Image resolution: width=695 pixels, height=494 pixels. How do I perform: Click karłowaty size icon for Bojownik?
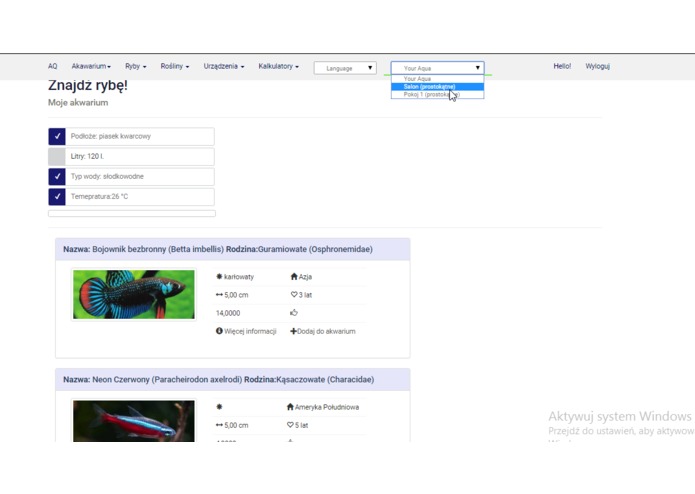pos(219,276)
